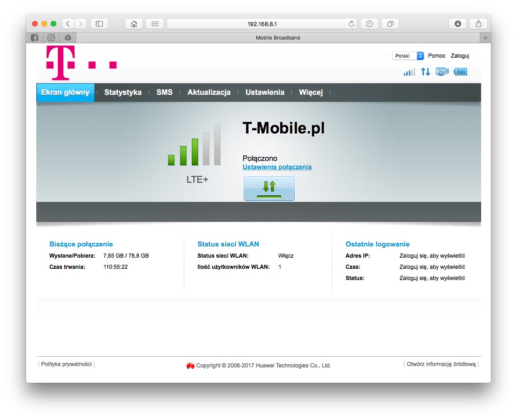Click the 5G WLAN status icon

pos(442,72)
